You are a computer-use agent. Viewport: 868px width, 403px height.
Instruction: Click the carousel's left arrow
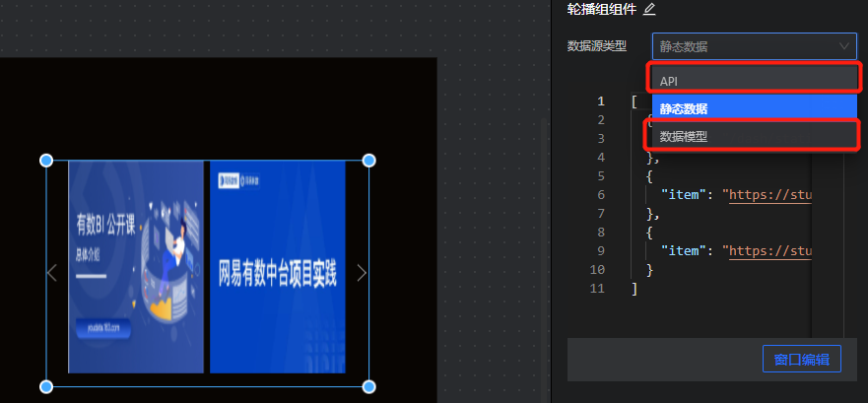click(52, 273)
